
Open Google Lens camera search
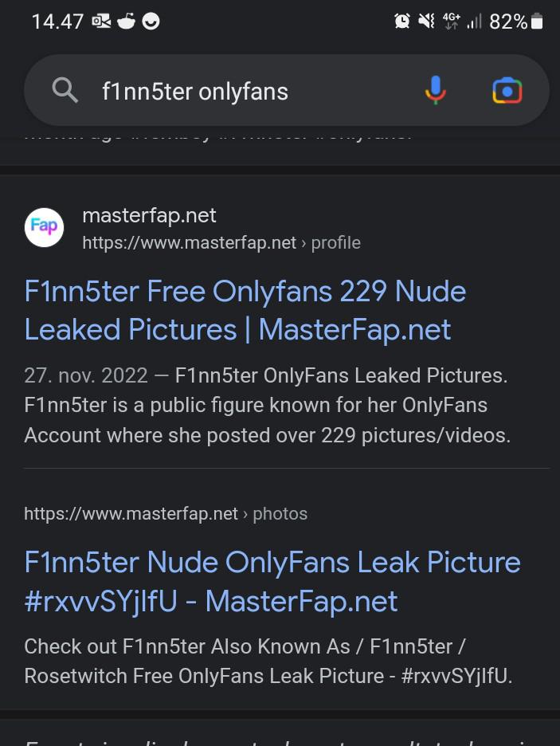(x=507, y=90)
